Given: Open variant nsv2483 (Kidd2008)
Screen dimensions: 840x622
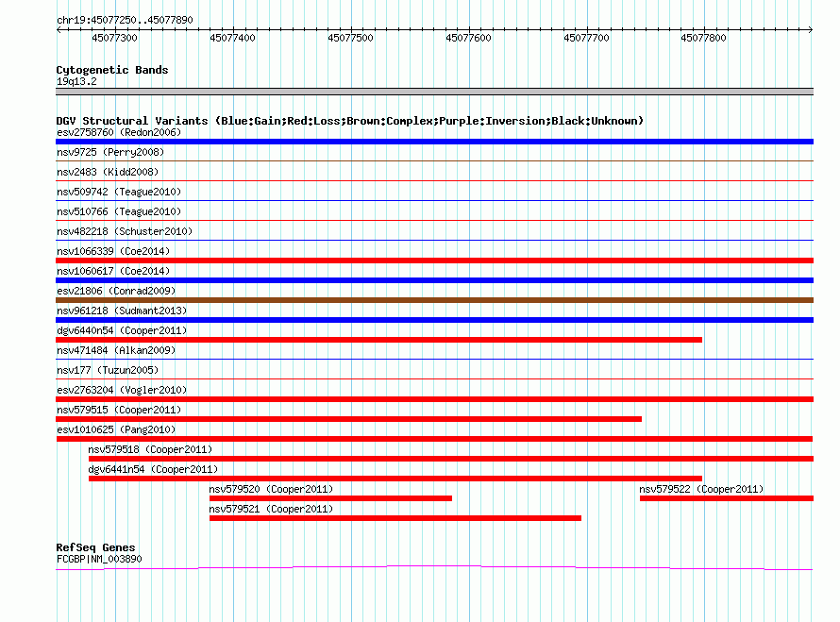Looking at the screenshot, I should pos(108,172).
